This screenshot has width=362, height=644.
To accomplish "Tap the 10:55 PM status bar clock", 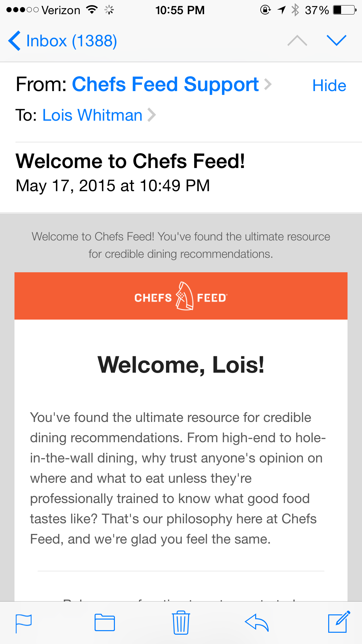I will 180,10.
